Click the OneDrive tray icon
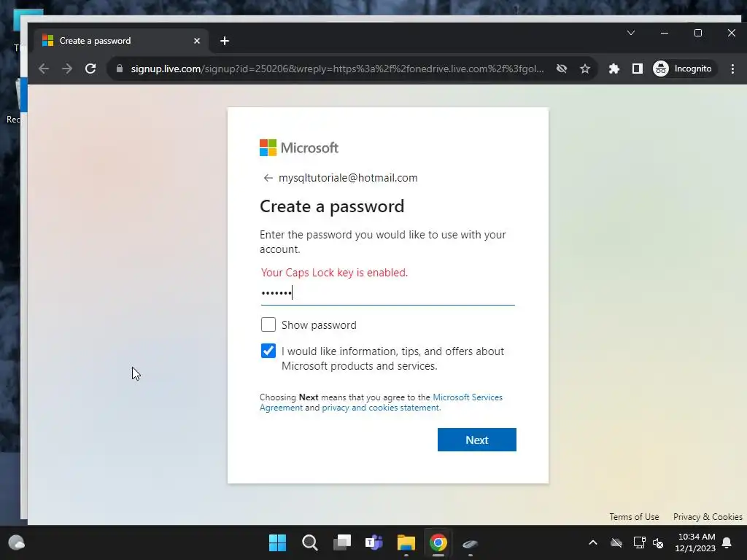This screenshot has height=560, width=747. coord(616,542)
